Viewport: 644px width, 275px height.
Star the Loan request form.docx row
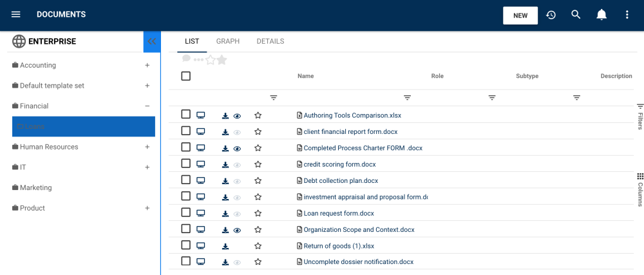click(258, 213)
